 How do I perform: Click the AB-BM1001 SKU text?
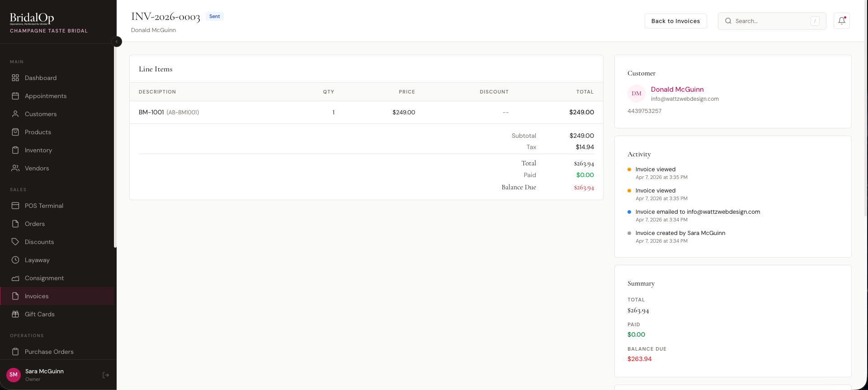pyautogui.click(x=183, y=113)
